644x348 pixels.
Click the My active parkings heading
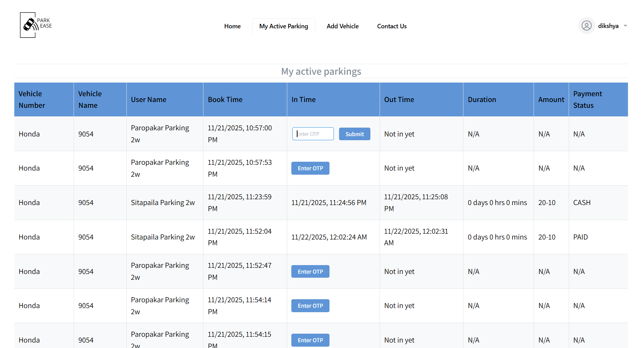click(x=321, y=71)
